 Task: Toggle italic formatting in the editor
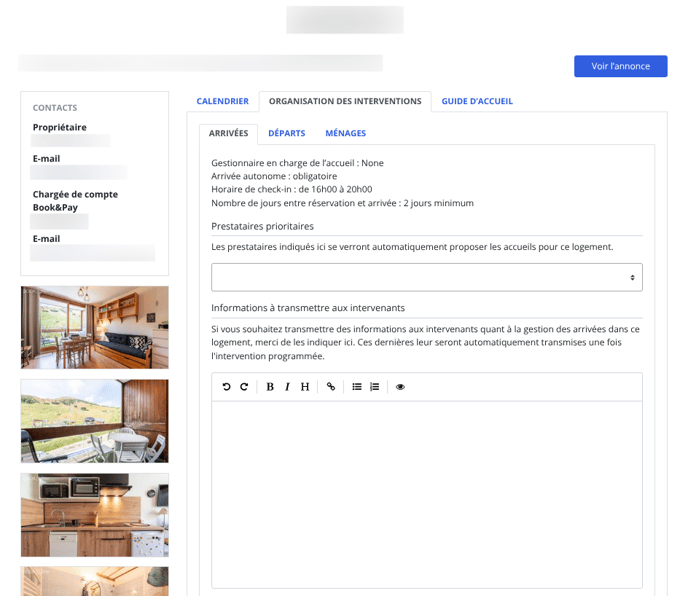tap(287, 387)
